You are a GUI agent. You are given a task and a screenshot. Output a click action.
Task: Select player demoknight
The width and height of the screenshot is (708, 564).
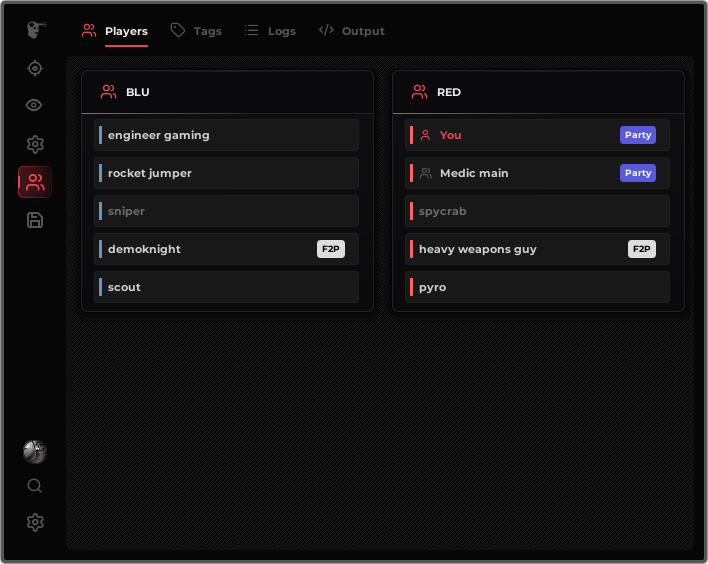coord(227,249)
